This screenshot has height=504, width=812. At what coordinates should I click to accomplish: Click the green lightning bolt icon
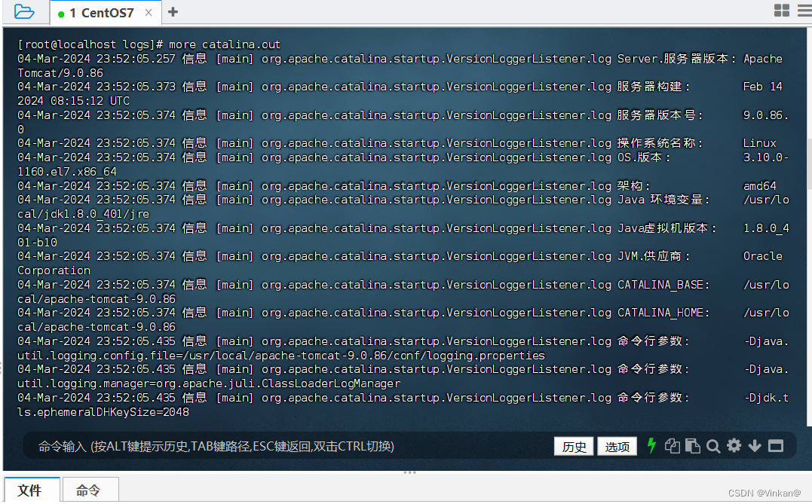[x=651, y=445]
